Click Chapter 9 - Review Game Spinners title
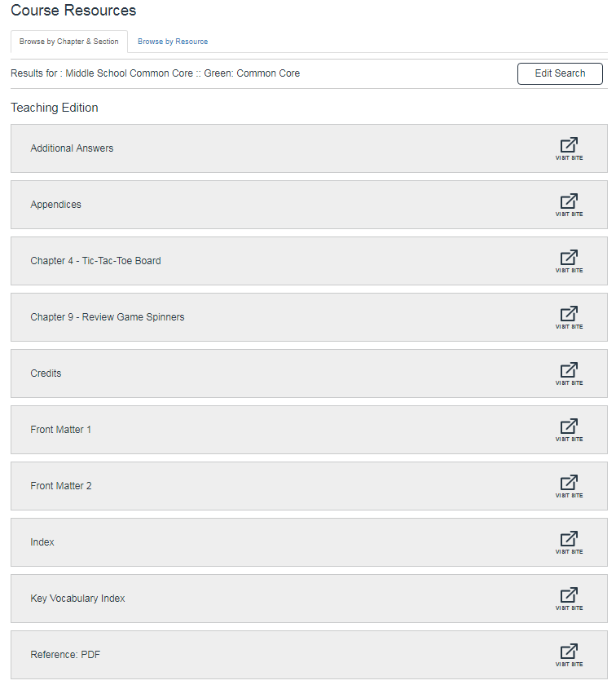 (107, 317)
